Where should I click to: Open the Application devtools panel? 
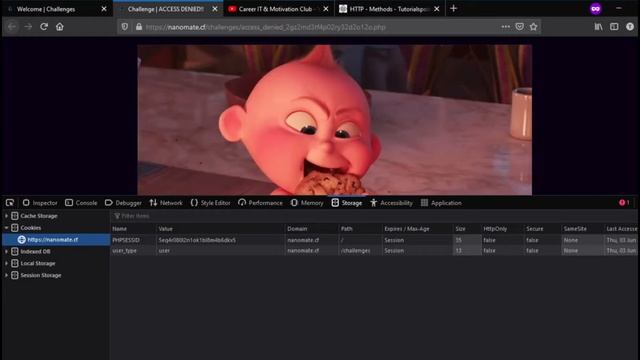point(441,203)
